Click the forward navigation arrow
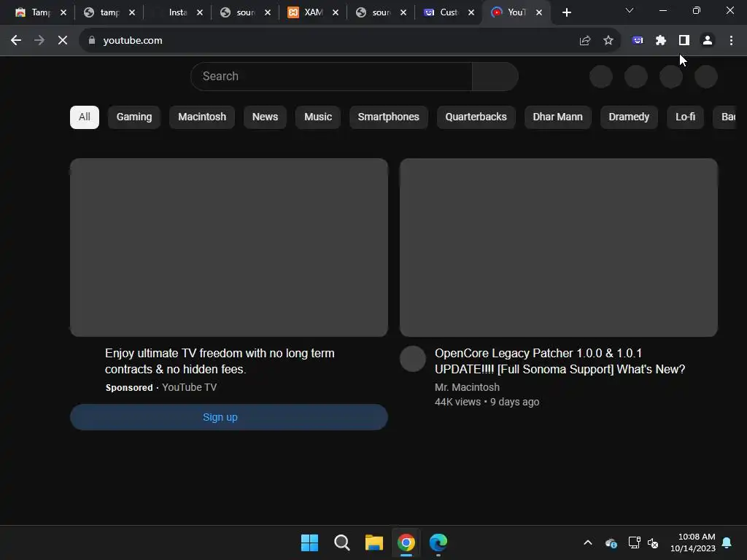Image resolution: width=747 pixels, height=560 pixels. click(x=39, y=41)
